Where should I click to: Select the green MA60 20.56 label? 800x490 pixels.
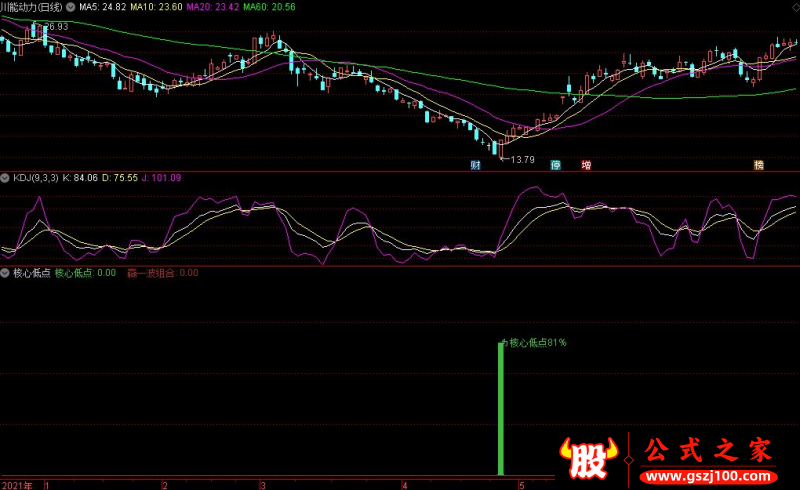coord(269,7)
